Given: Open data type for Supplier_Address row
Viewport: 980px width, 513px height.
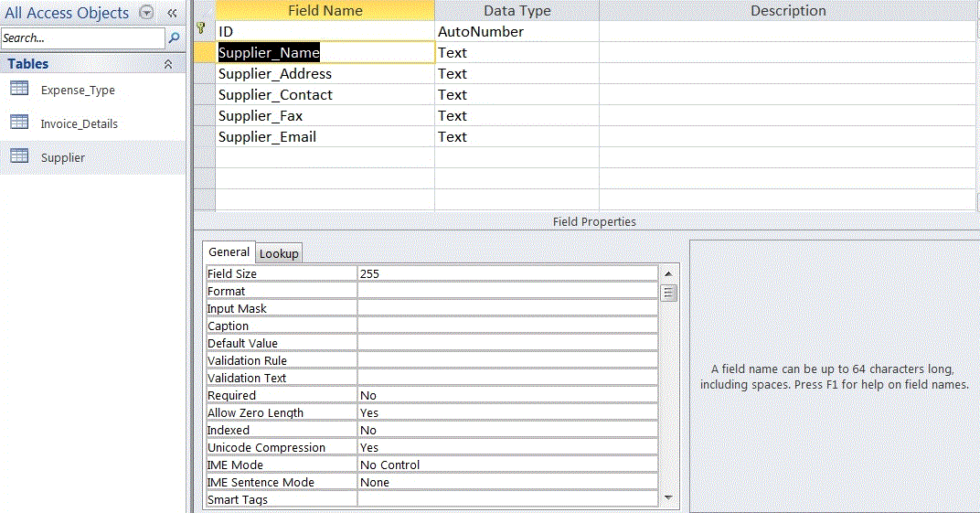Looking at the screenshot, I should point(517,74).
